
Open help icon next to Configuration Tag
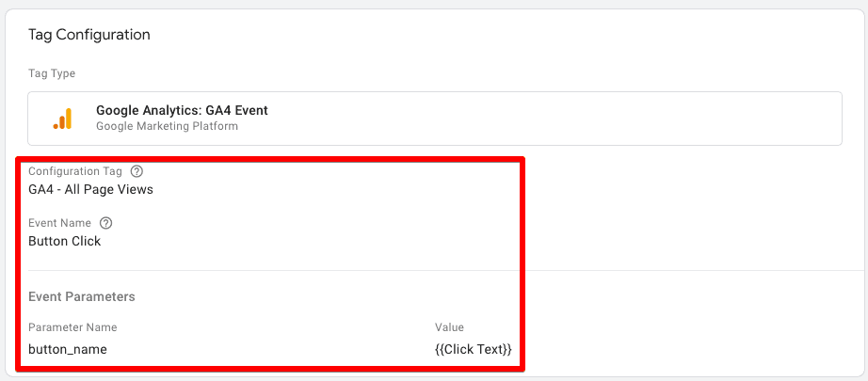click(137, 171)
